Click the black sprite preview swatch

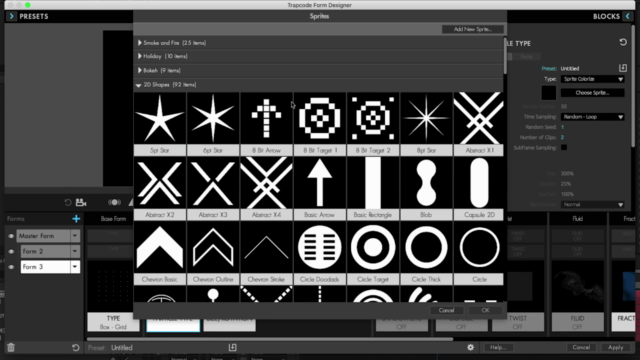(x=549, y=93)
